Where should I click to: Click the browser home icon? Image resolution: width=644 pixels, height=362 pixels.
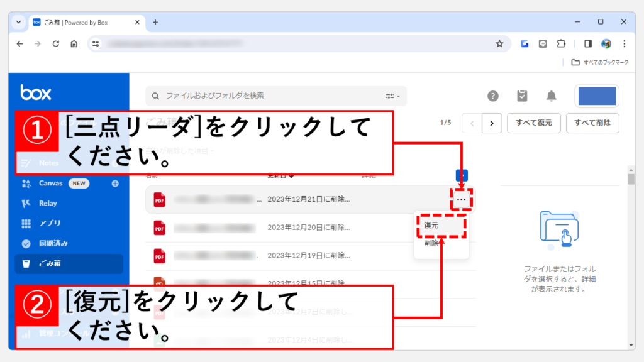pyautogui.click(x=74, y=43)
